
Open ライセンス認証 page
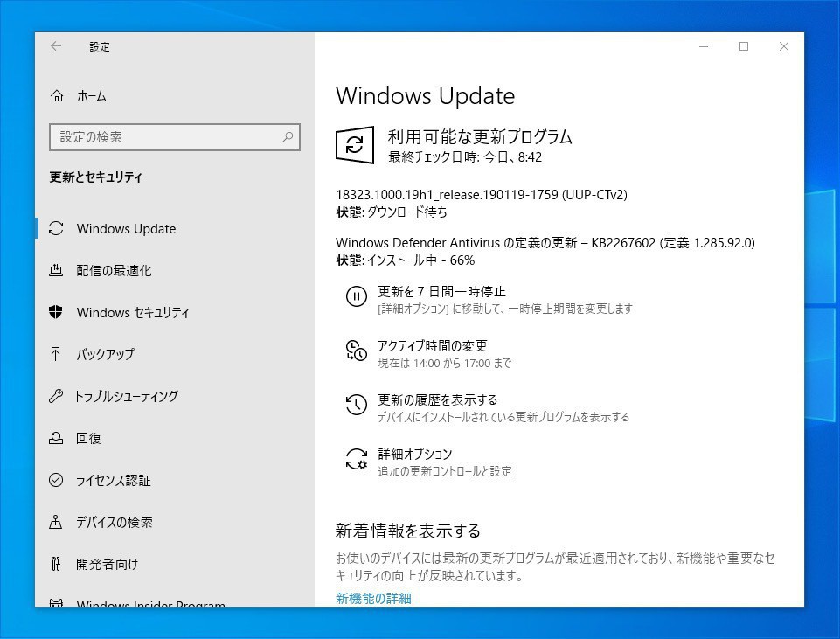[113, 480]
